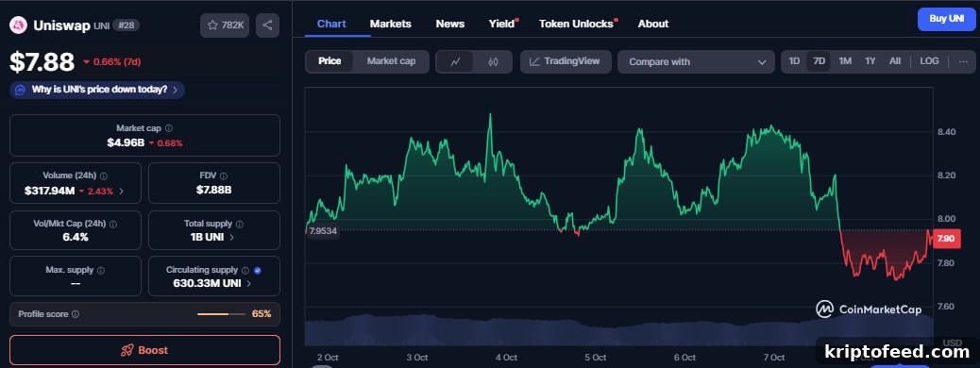
Task: Click the 7.9534 opening price label
Action: point(323,231)
